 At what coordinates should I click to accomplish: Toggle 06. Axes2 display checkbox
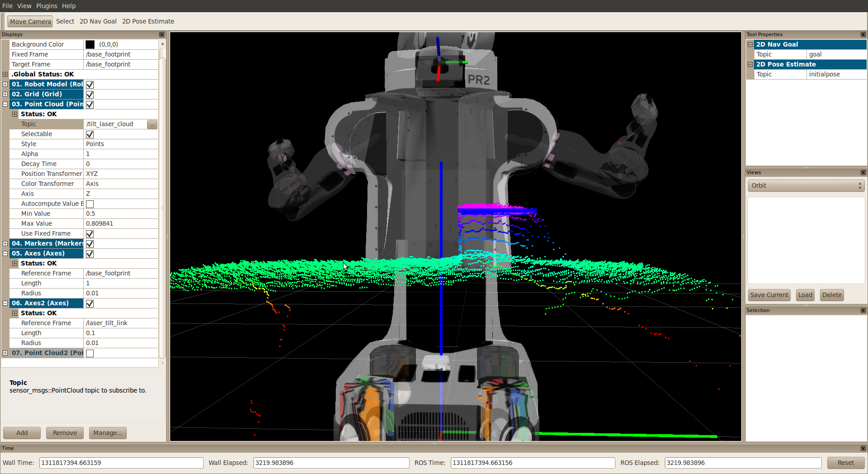(90, 303)
